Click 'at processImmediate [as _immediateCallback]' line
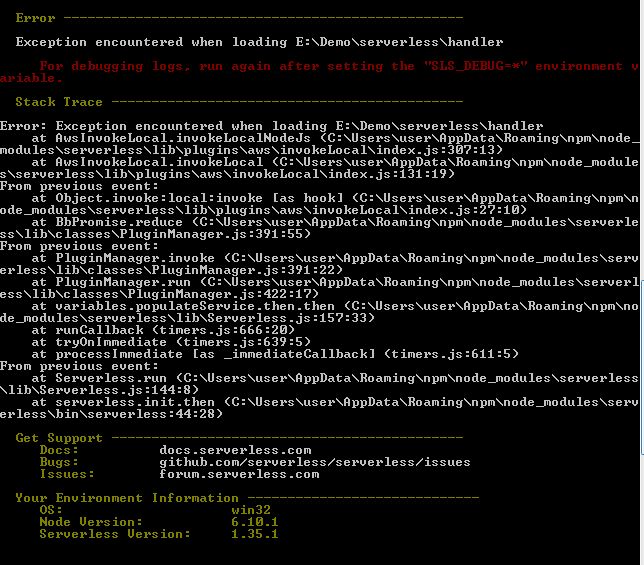The width and height of the screenshot is (644, 565). pyautogui.click(x=275, y=354)
